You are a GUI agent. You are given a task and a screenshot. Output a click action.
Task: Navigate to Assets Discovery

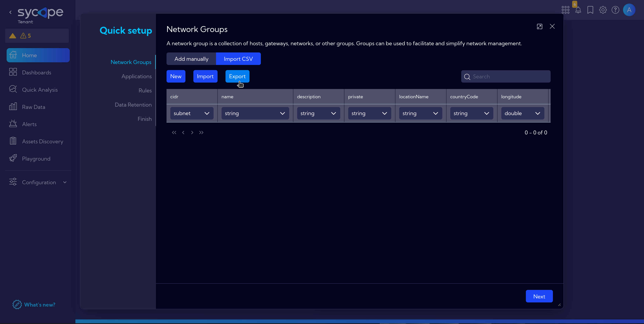(43, 141)
